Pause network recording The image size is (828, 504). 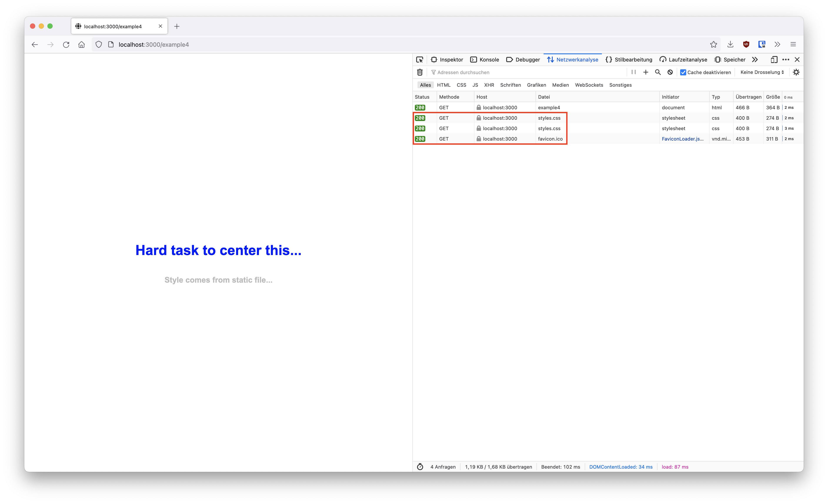click(633, 72)
